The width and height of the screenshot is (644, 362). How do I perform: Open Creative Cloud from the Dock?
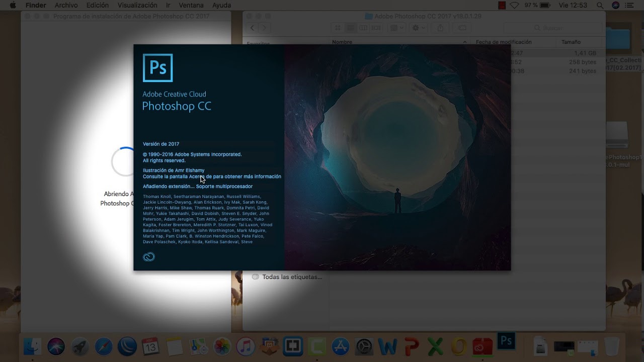(x=482, y=346)
